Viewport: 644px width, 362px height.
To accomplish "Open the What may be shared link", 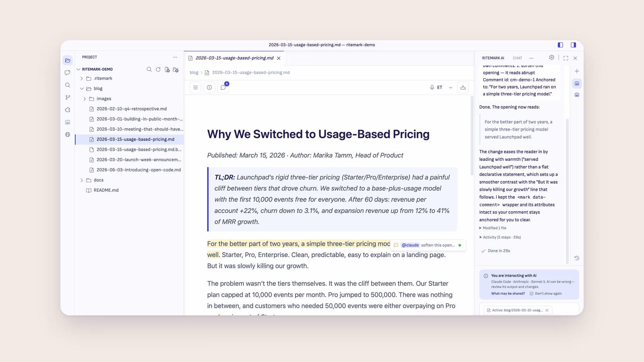I will click(x=508, y=294).
